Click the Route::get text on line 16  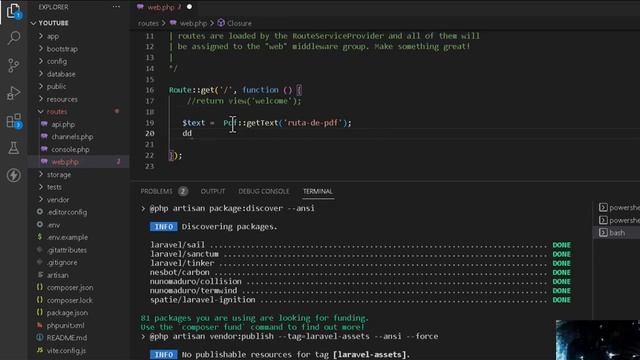(192, 90)
